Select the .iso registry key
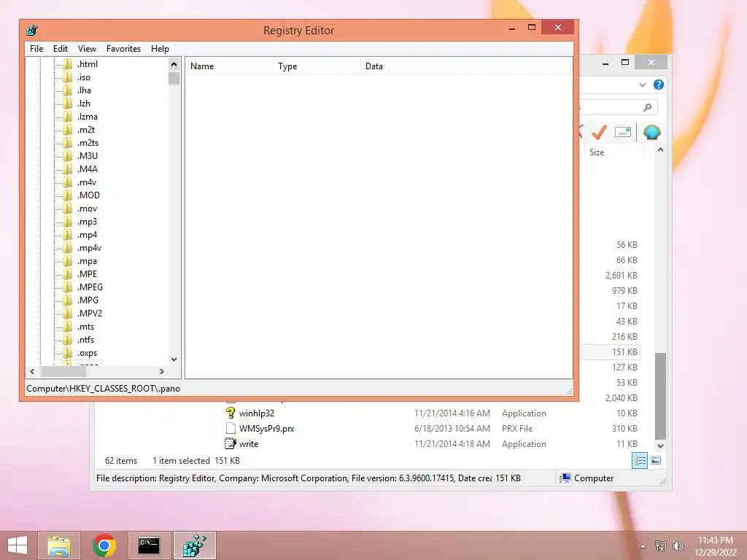The width and height of the screenshot is (747, 560). 84,77
